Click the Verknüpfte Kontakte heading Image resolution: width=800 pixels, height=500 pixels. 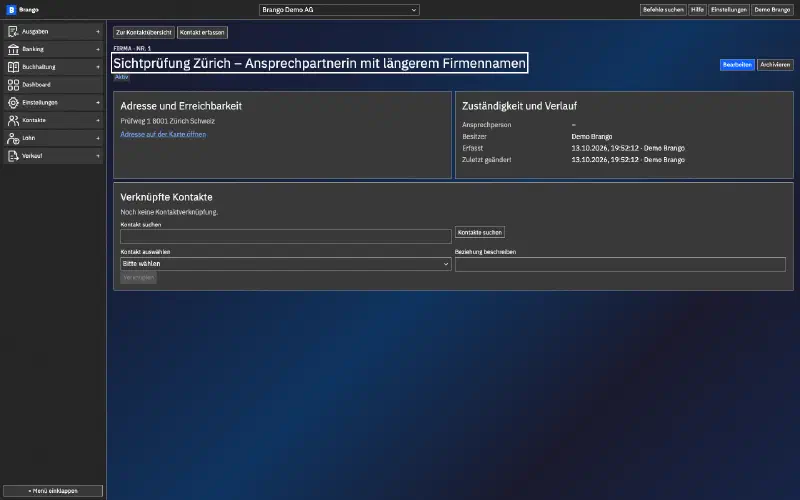[166, 197]
